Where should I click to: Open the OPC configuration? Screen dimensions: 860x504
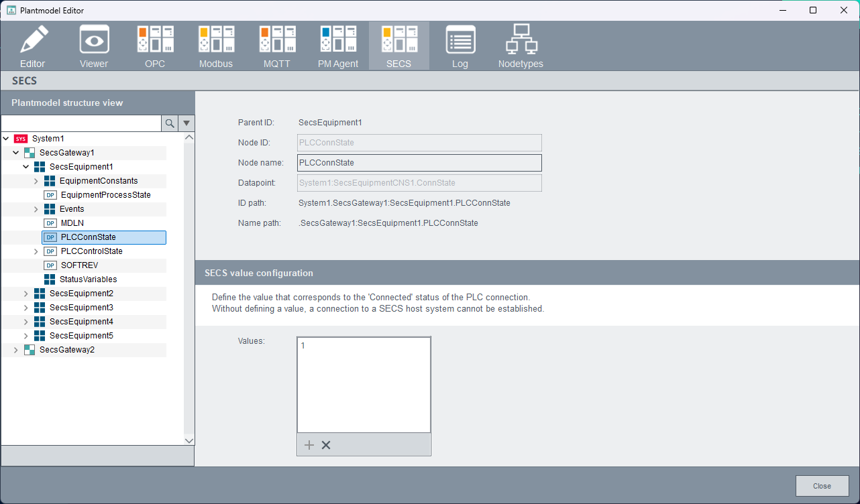(x=155, y=46)
